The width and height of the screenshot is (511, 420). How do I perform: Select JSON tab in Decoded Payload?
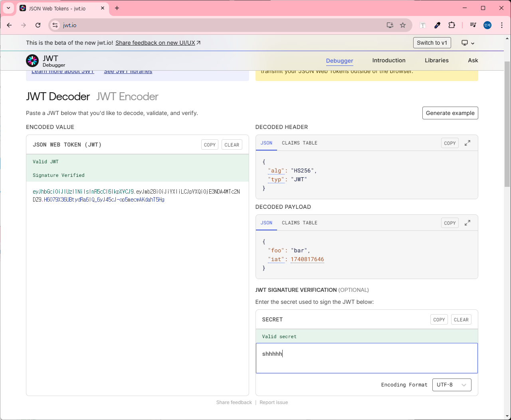click(266, 223)
